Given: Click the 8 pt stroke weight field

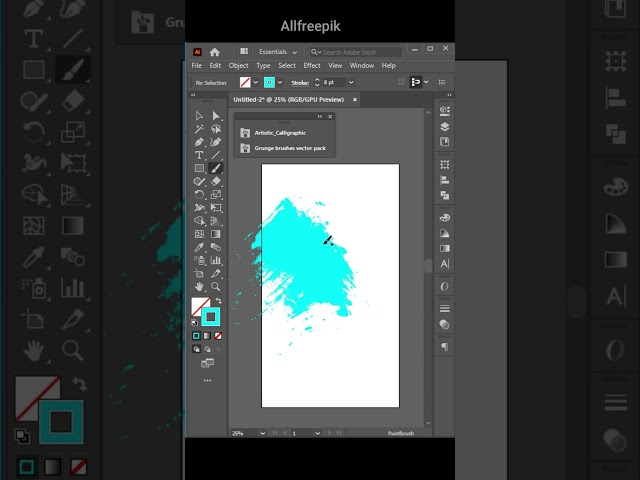Looking at the screenshot, I should pyautogui.click(x=334, y=82).
